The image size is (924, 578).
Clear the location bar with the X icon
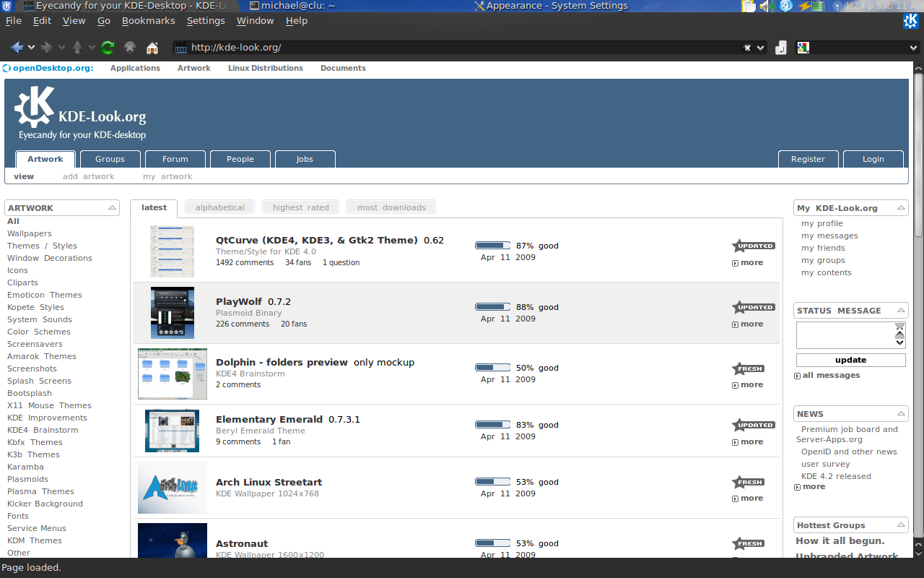747,48
